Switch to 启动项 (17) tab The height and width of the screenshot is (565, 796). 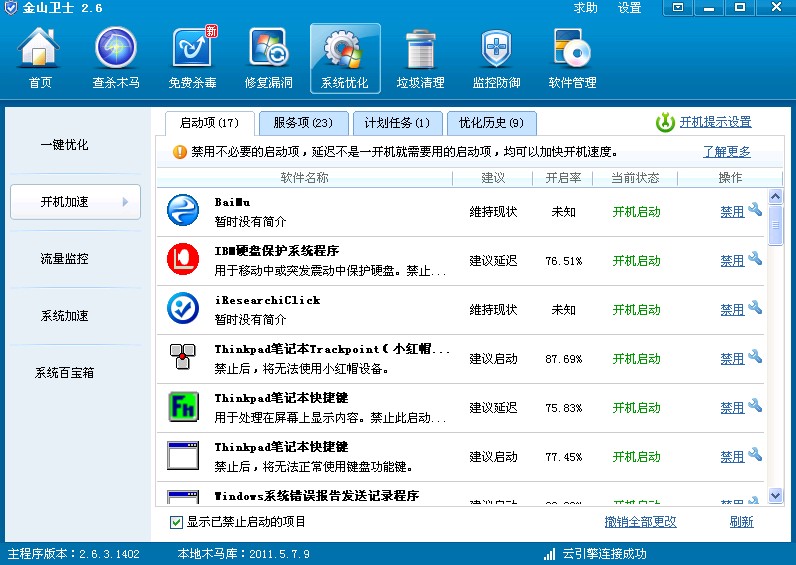click(x=209, y=123)
